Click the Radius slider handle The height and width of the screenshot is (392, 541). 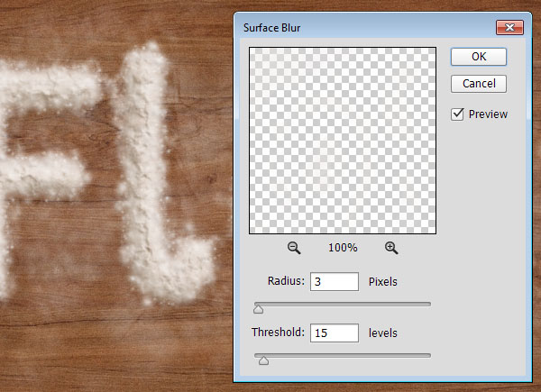(258, 309)
